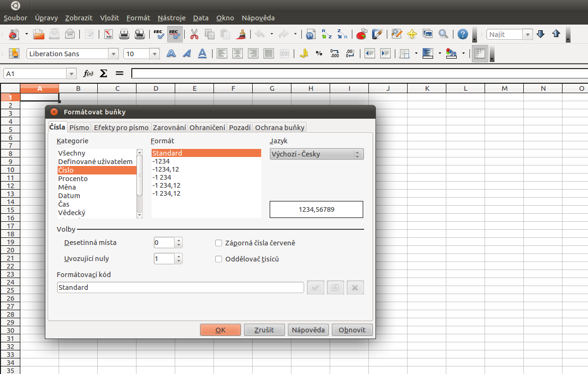
Task: Click the percent number format icon
Action: pos(319,53)
